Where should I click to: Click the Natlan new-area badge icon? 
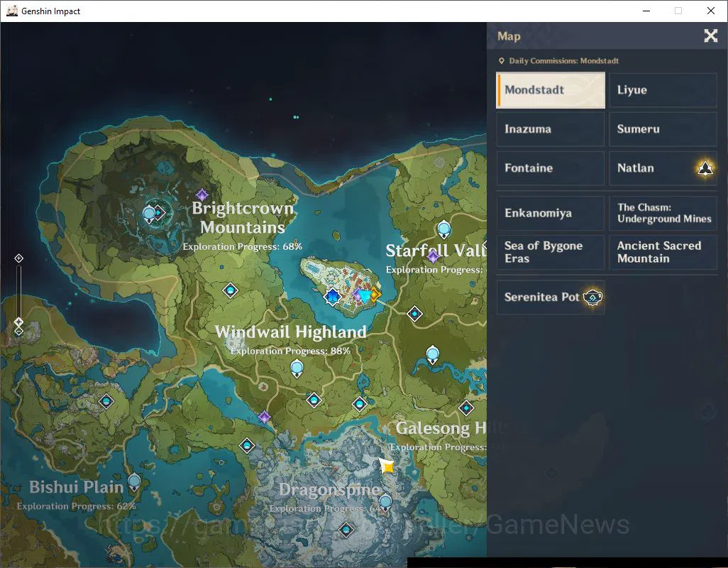(x=705, y=168)
